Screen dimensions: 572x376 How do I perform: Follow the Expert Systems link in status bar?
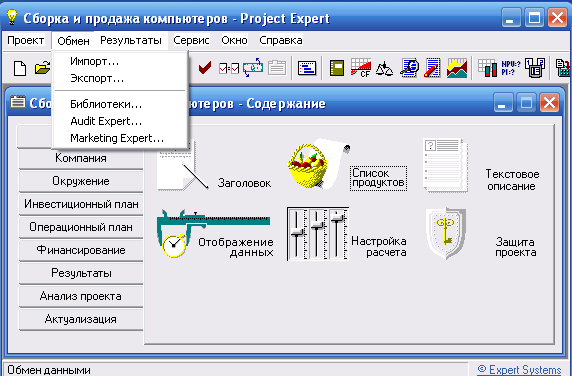pos(519,369)
